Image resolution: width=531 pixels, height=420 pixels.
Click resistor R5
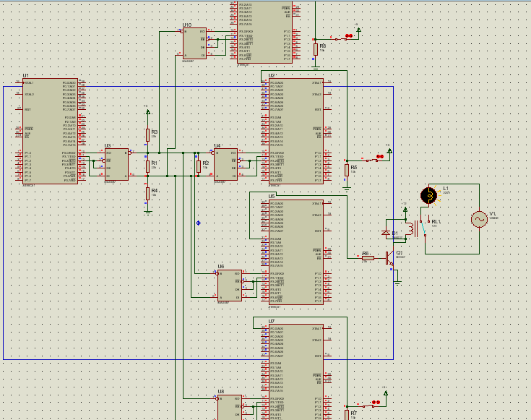(x=347, y=170)
